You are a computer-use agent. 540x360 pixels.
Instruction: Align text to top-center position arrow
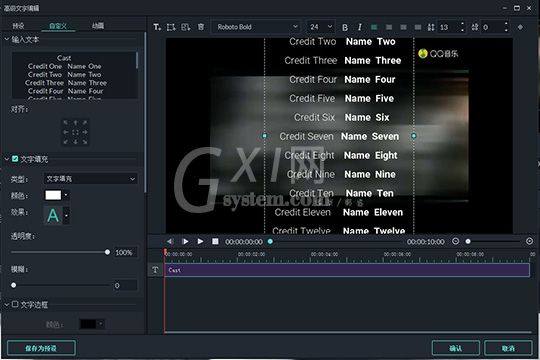pos(75,123)
